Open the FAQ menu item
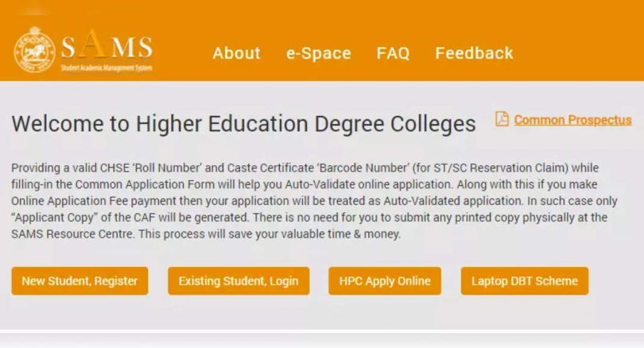The height and width of the screenshot is (348, 644). [393, 53]
